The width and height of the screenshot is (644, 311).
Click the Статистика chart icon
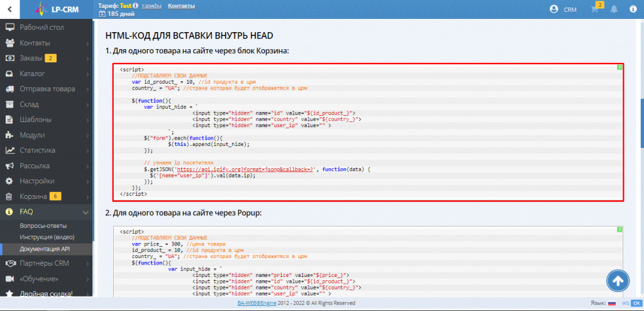[x=10, y=150]
